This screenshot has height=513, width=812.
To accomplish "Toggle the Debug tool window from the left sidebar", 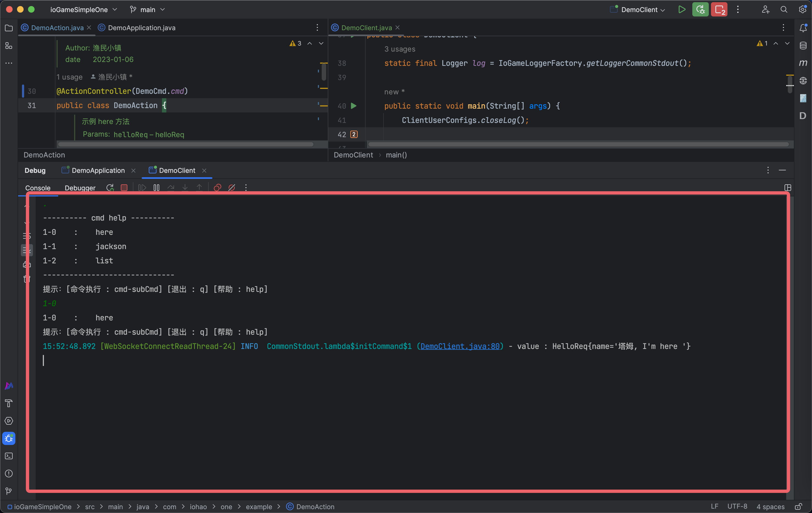I will [x=9, y=438].
